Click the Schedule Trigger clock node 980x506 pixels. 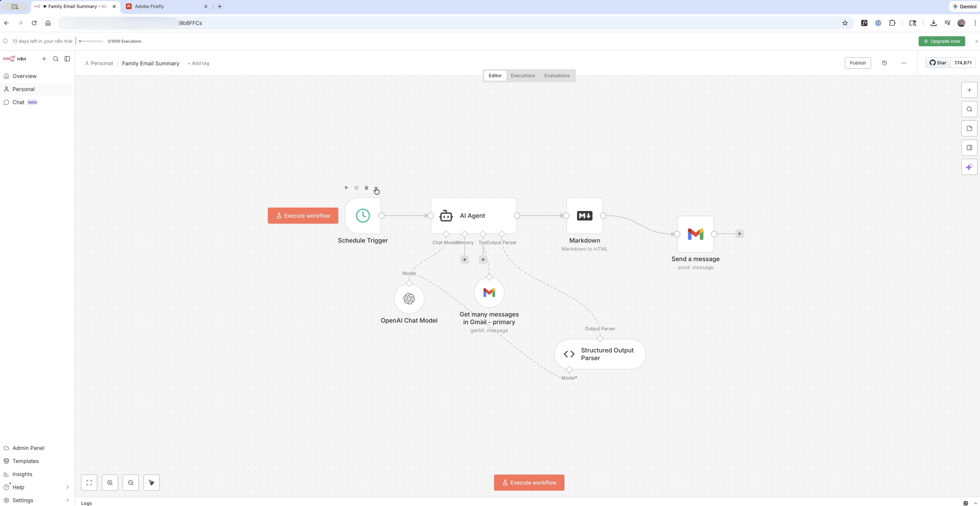click(x=363, y=216)
